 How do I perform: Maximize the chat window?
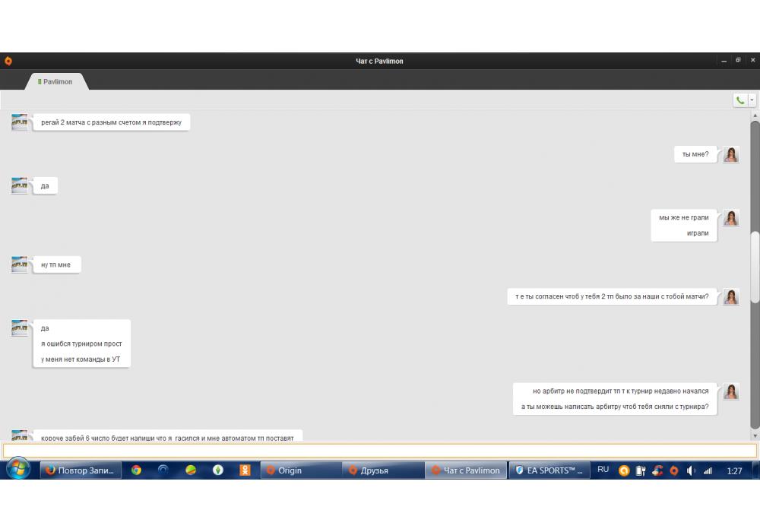click(x=738, y=61)
